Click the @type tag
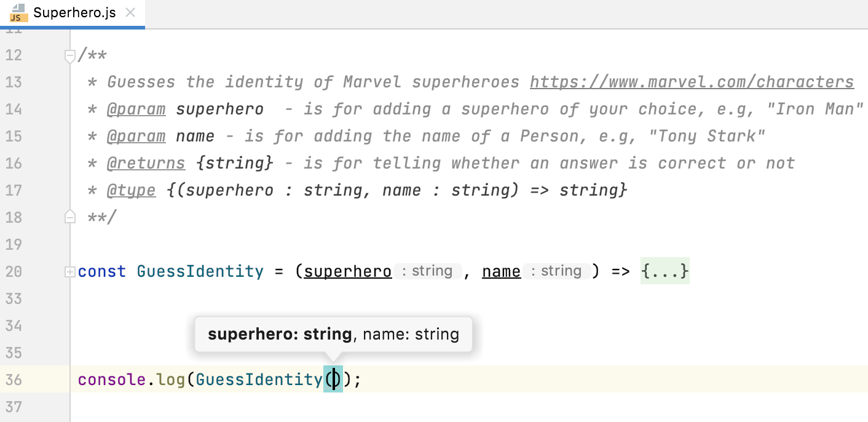868x422 pixels. pos(131,190)
